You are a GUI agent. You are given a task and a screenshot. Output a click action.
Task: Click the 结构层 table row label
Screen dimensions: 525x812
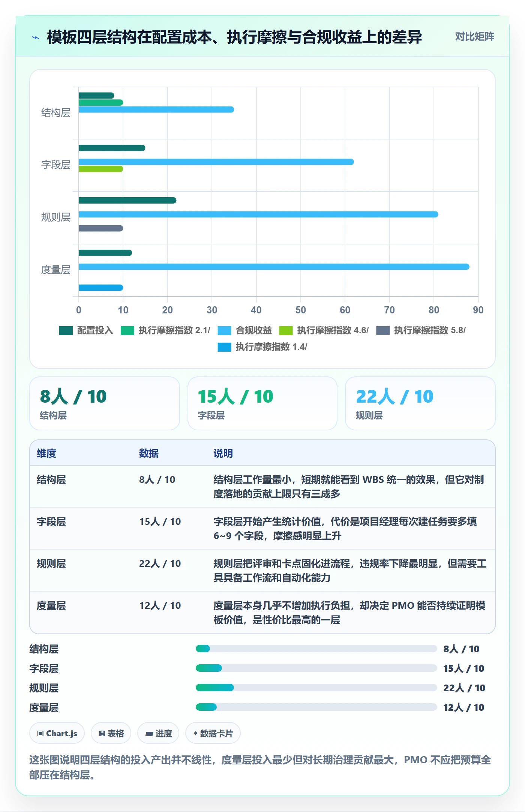pos(51,479)
